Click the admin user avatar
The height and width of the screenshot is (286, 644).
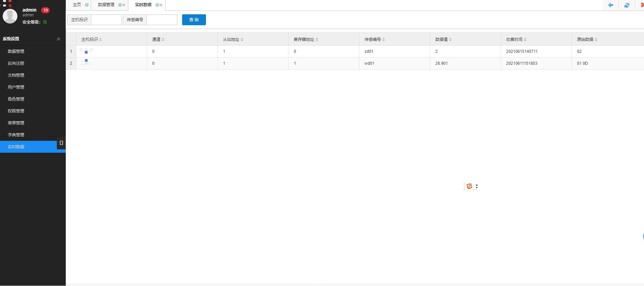[x=10, y=16]
